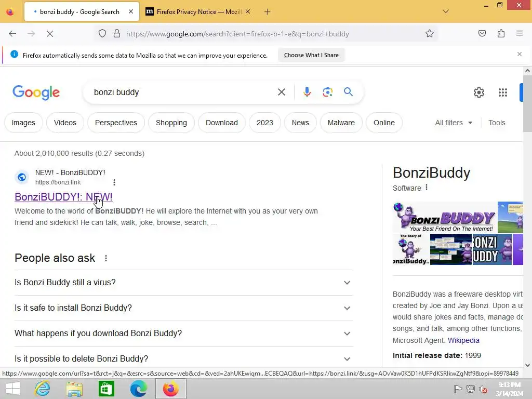Viewport: 532px width, 399px height.
Task: Select the News filter chip
Action: (x=300, y=123)
